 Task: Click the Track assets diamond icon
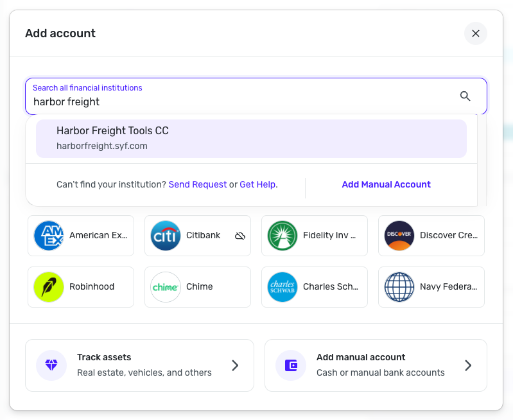pos(51,365)
